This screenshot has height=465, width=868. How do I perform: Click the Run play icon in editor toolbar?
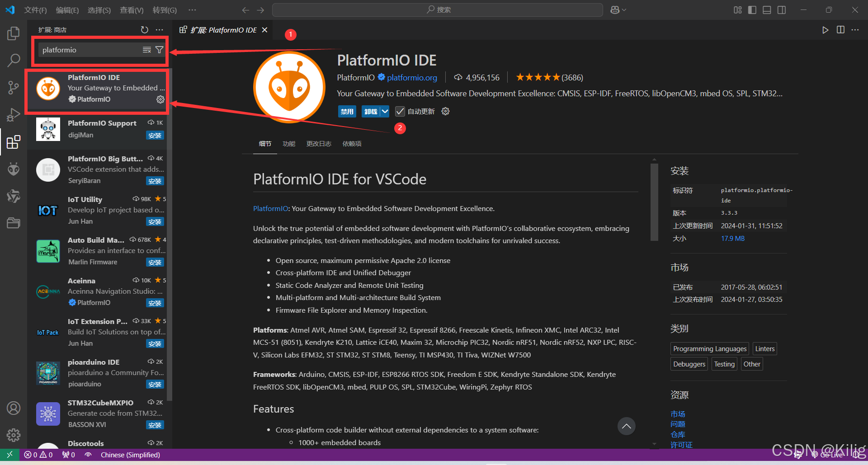click(826, 30)
